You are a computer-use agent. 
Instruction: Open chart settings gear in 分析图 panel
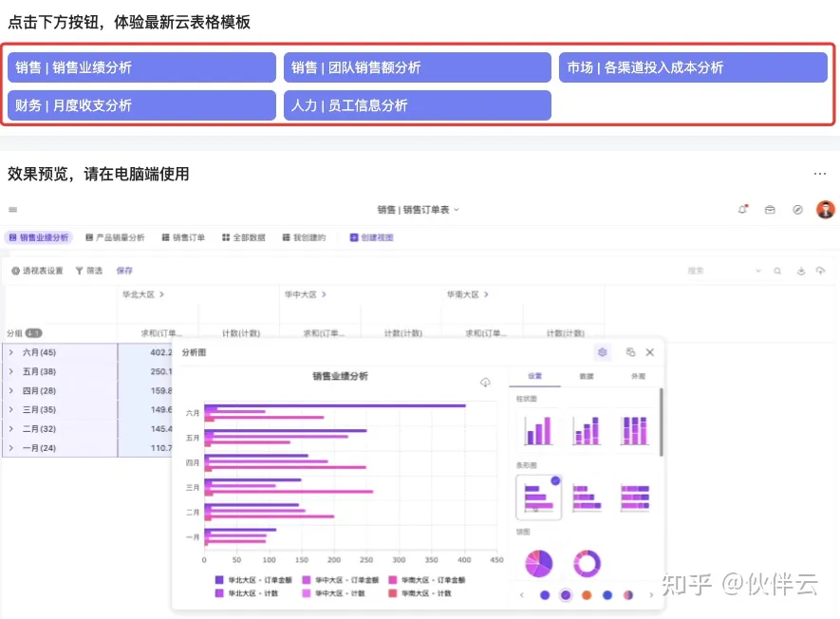click(x=602, y=352)
